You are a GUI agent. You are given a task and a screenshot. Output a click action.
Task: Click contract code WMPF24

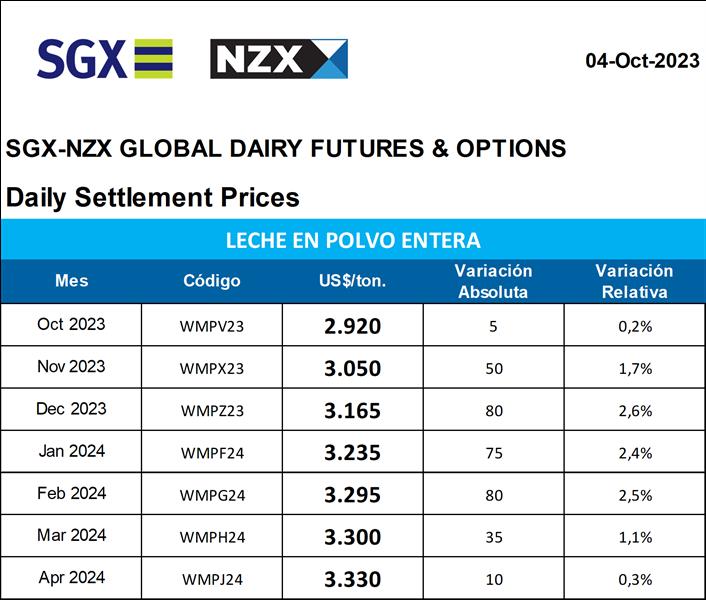(212, 452)
